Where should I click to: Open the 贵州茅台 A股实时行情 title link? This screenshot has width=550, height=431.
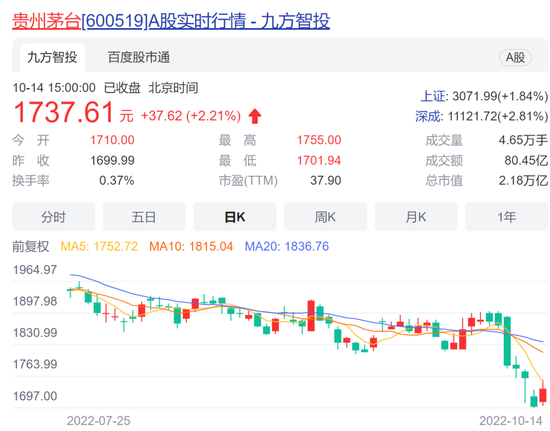[171, 21]
